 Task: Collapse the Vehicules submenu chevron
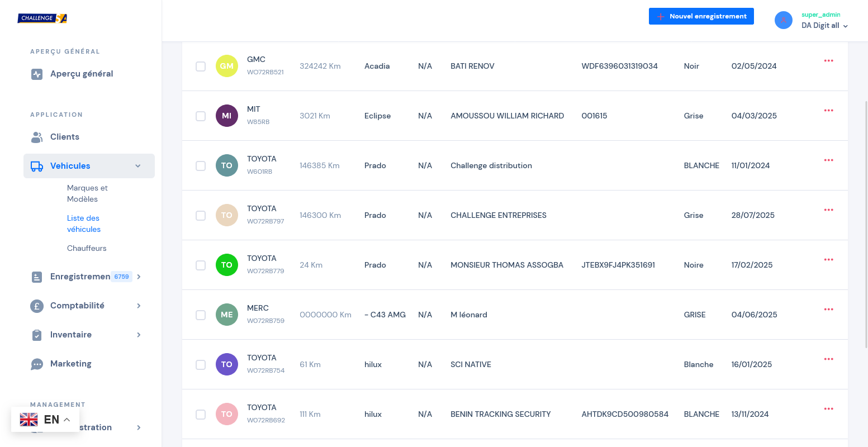(x=138, y=166)
